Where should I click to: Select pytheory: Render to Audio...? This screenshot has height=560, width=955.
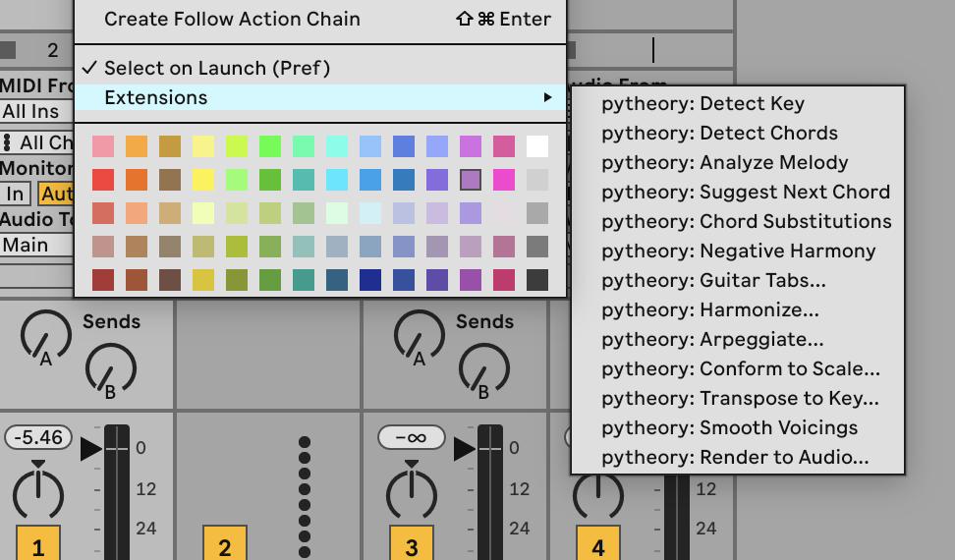tap(738, 457)
